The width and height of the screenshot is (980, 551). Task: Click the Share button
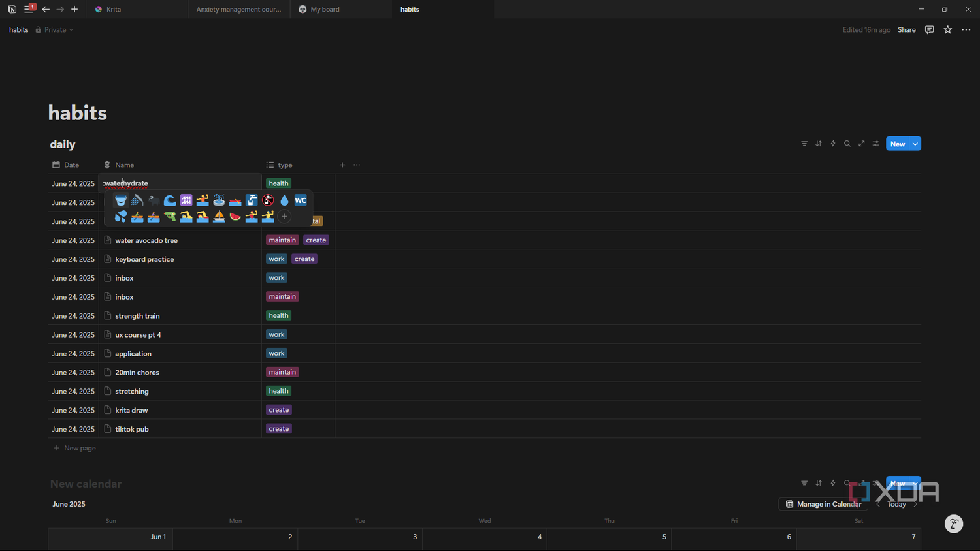tap(906, 30)
